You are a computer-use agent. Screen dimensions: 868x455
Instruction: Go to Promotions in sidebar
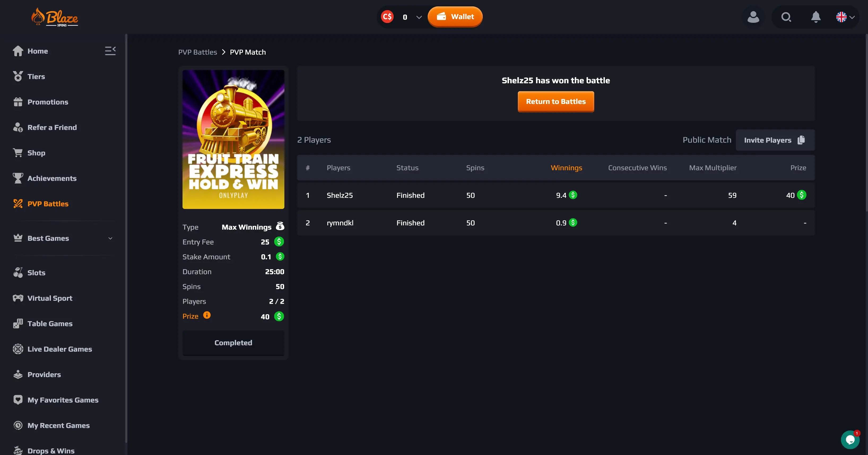pyautogui.click(x=47, y=102)
